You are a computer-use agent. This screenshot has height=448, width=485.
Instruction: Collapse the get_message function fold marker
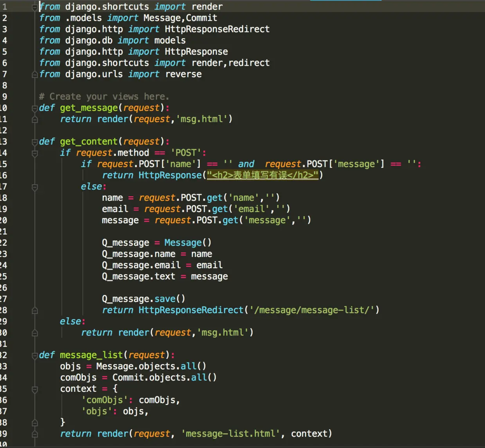coord(35,108)
